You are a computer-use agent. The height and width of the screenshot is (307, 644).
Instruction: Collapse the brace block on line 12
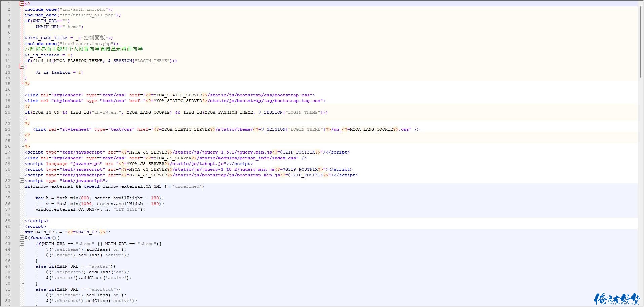click(22, 67)
